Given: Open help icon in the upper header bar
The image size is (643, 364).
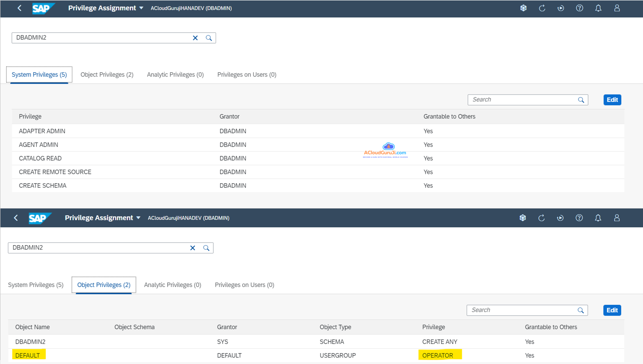Looking at the screenshot, I should point(579,8).
